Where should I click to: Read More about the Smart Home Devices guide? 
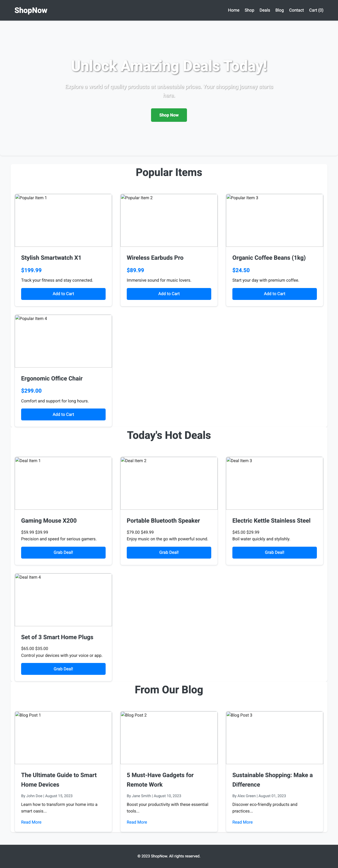point(31,822)
